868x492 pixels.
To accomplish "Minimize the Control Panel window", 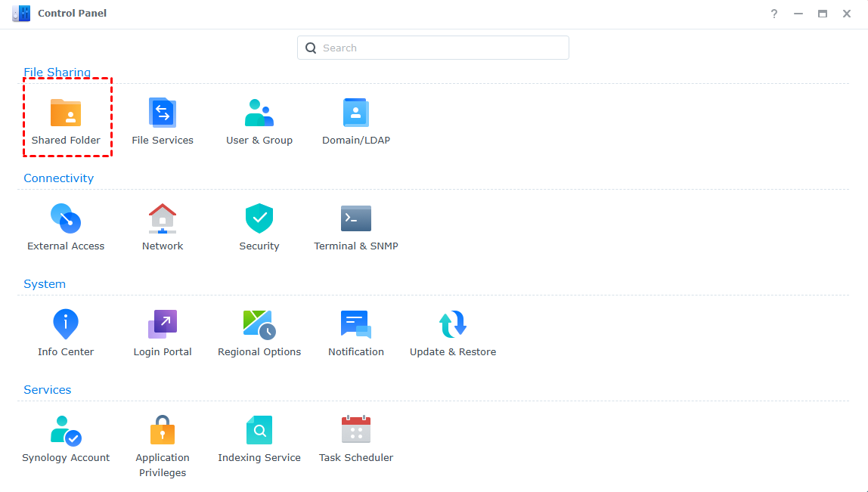I will (798, 14).
